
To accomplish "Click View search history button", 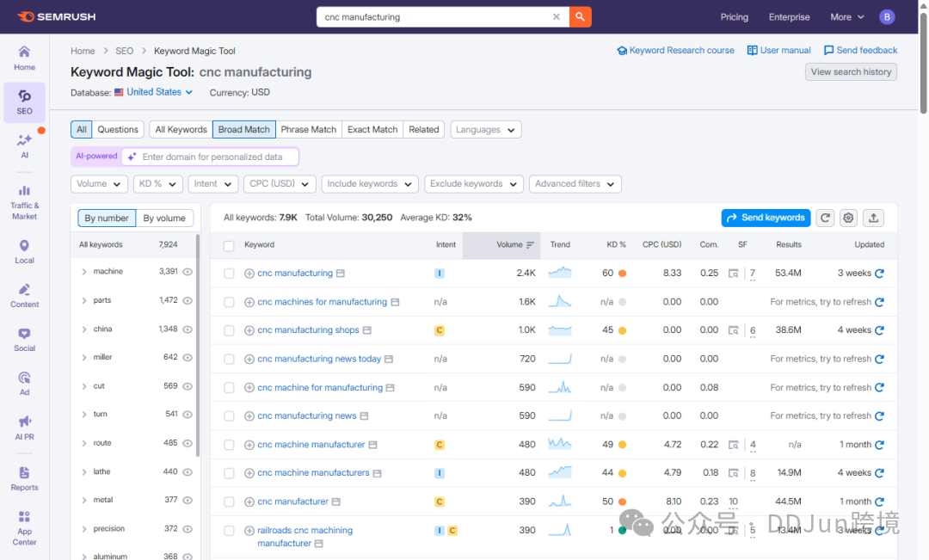I will (851, 71).
